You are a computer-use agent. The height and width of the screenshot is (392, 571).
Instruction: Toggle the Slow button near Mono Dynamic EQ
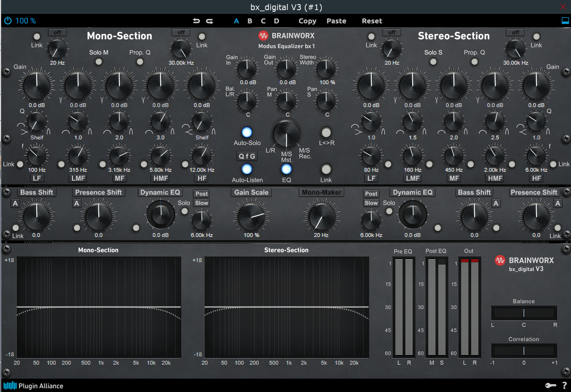202,203
